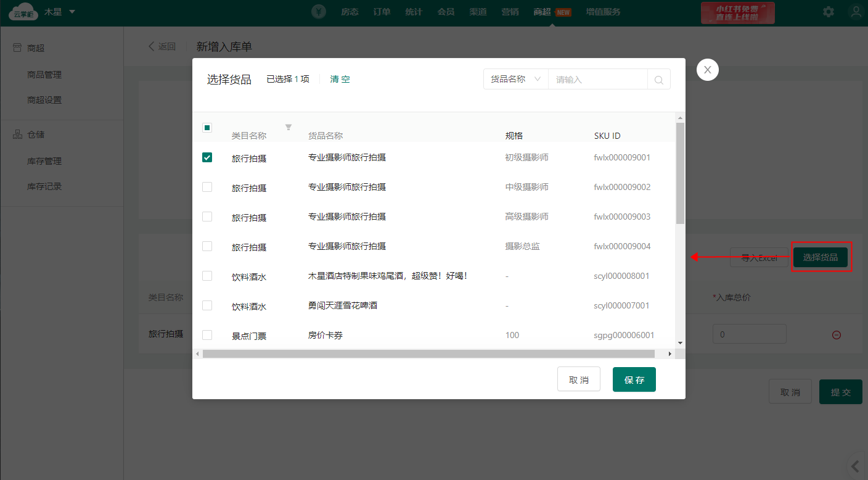
Task: Click the scroll-down arrow of the table scrollbar
Action: click(680, 342)
